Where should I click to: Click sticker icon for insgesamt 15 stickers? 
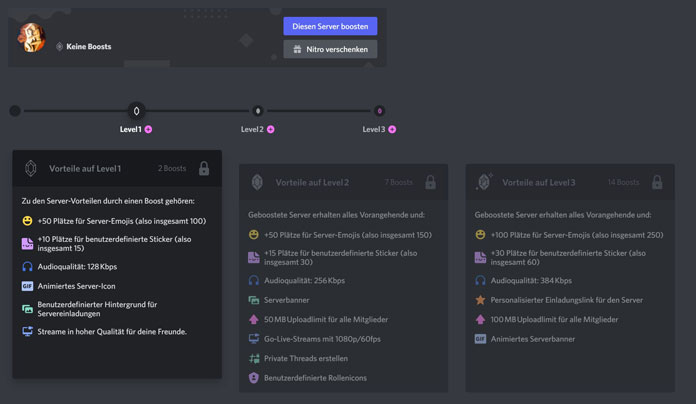point(28,243)
